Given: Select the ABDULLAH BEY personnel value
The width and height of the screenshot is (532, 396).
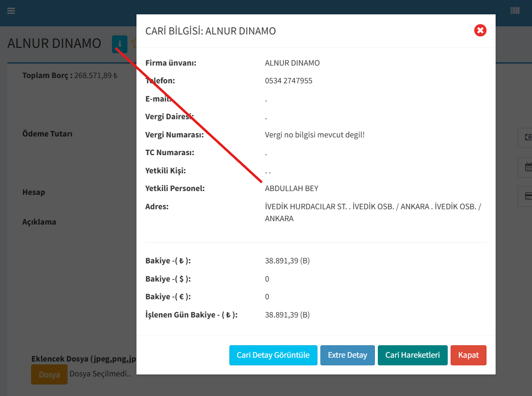Looking at the screenshot, I should (291, 189).
